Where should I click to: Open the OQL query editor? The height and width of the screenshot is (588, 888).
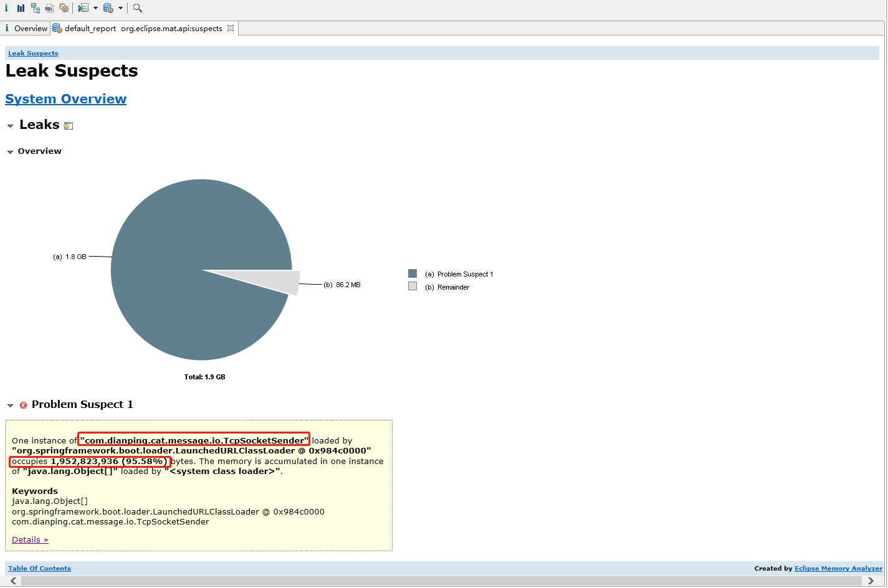click(x=49, y=8)
